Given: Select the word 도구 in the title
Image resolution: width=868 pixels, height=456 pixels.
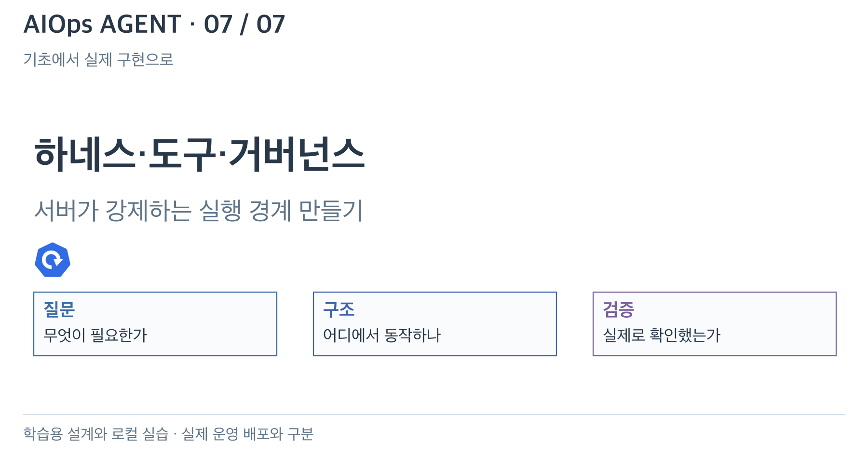Looking at the screenshot, I should pyautogui.click(x=182, y=155).
